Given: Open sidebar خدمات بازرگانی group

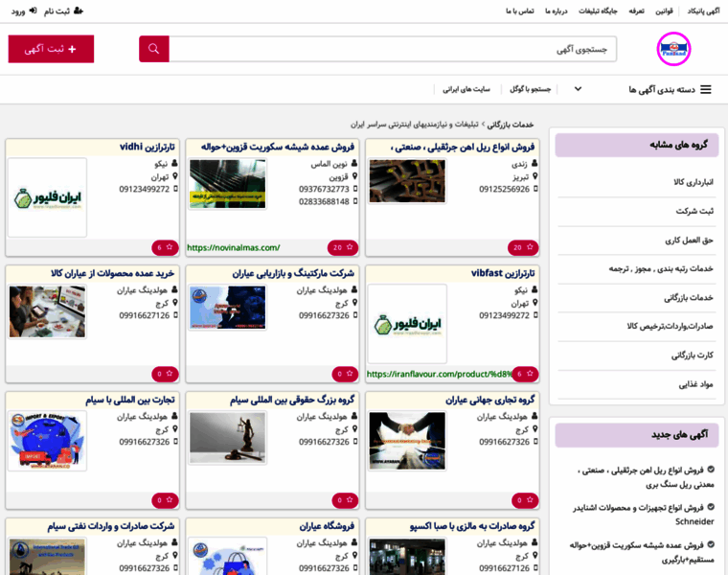Looking at the screenshot, I should point(688,298).
